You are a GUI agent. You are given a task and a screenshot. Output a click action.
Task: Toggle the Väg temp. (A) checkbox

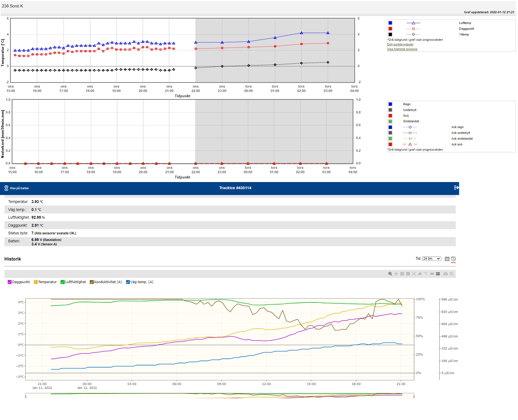tap(128, 282)
